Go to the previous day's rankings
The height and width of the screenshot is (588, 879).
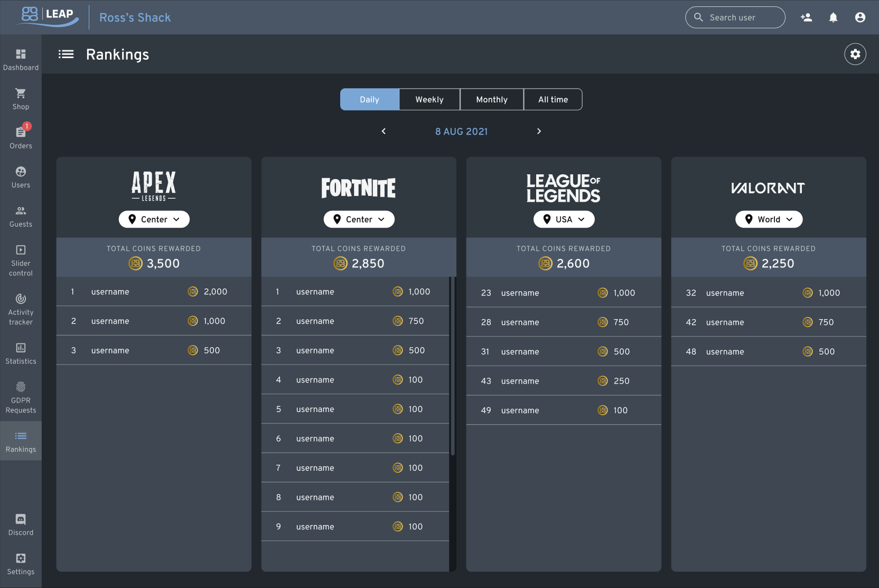[x=384, y=131]
